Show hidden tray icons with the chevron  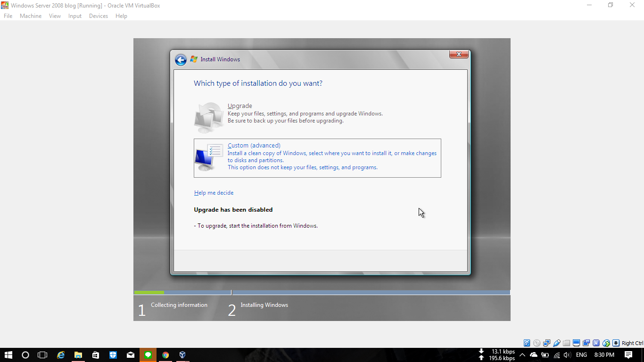point(522,355)
